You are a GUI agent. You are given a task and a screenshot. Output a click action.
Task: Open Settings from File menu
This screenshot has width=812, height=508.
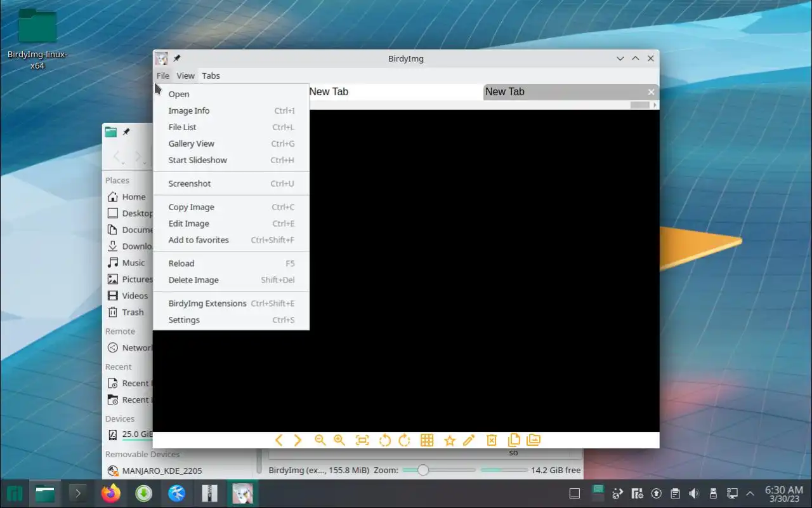point(231,320)
